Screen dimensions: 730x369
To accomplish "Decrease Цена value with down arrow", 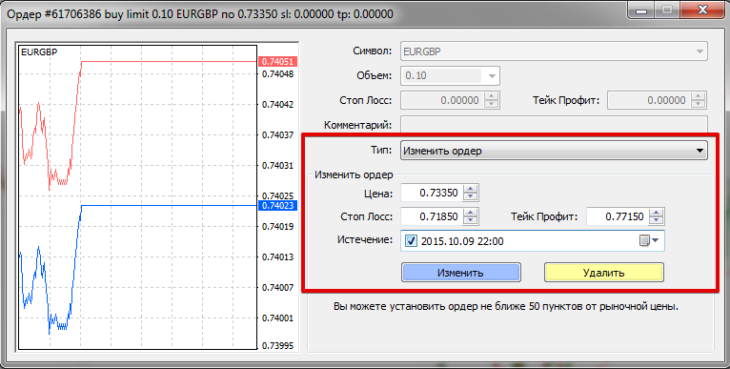I will 471,197.
